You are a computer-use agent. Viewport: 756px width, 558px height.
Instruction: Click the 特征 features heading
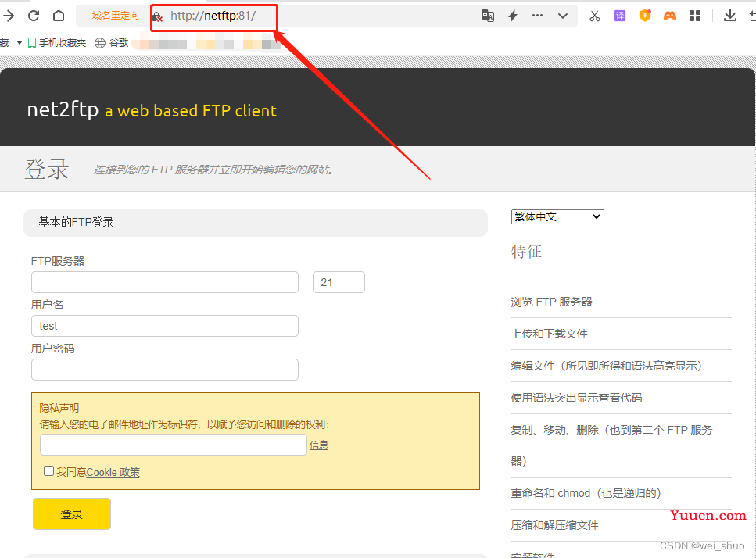526,252
